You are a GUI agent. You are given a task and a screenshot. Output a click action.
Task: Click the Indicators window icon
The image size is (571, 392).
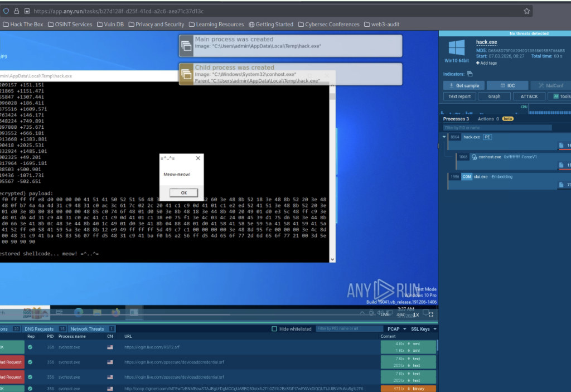click(x=470, y=74)
